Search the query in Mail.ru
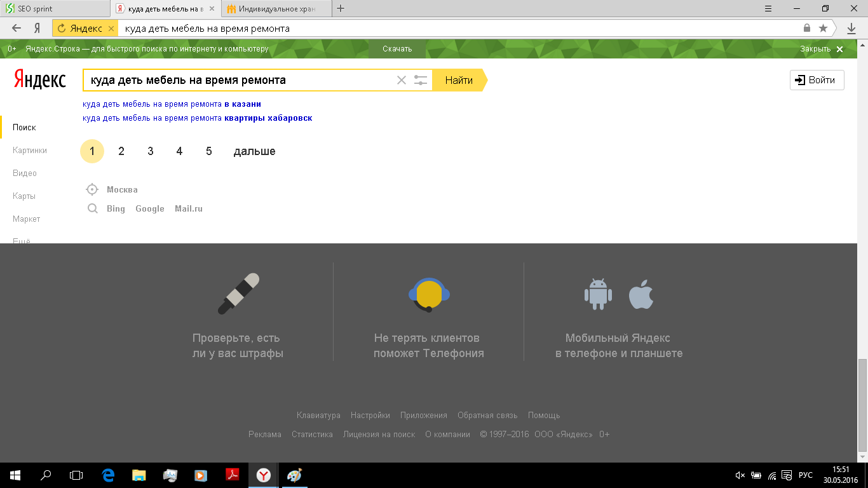868x488 pixels. coord(189,209)
